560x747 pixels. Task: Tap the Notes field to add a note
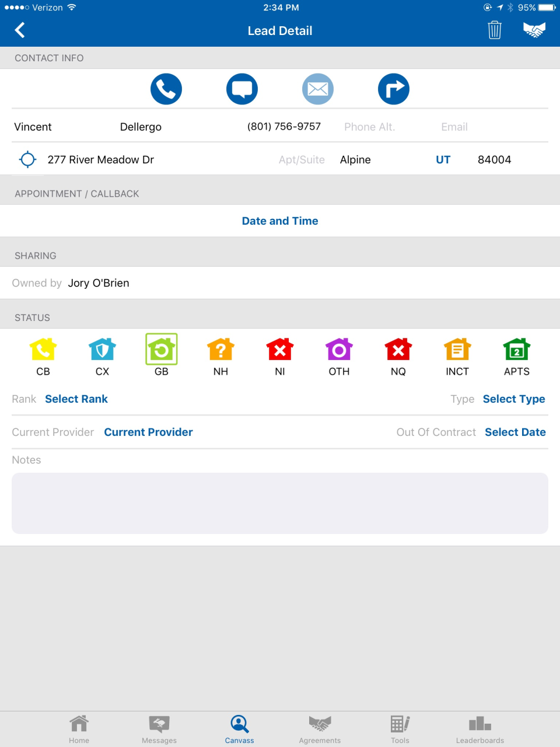[x=280, y=502]
